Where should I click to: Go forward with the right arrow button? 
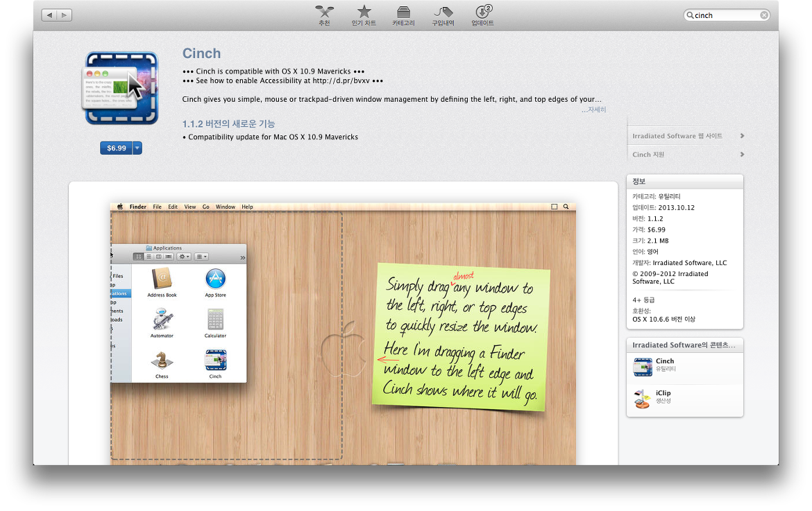65,15
